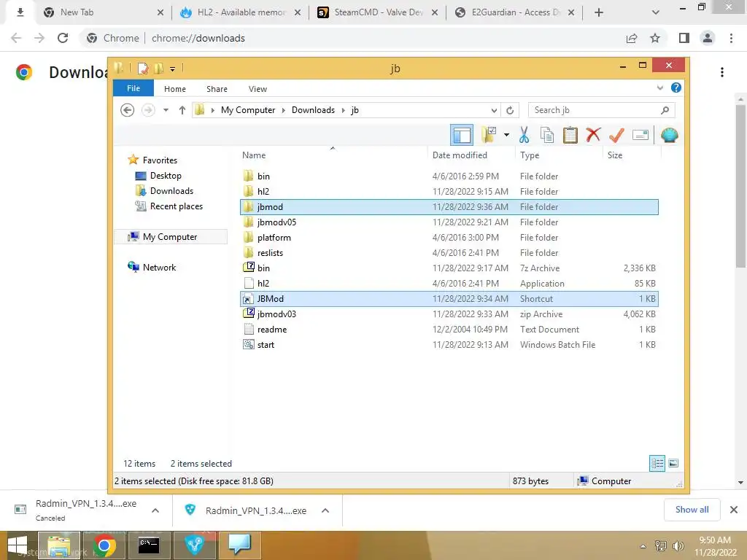
Task: Expand the ribbon with the chevron
Action: coord(659,87)
